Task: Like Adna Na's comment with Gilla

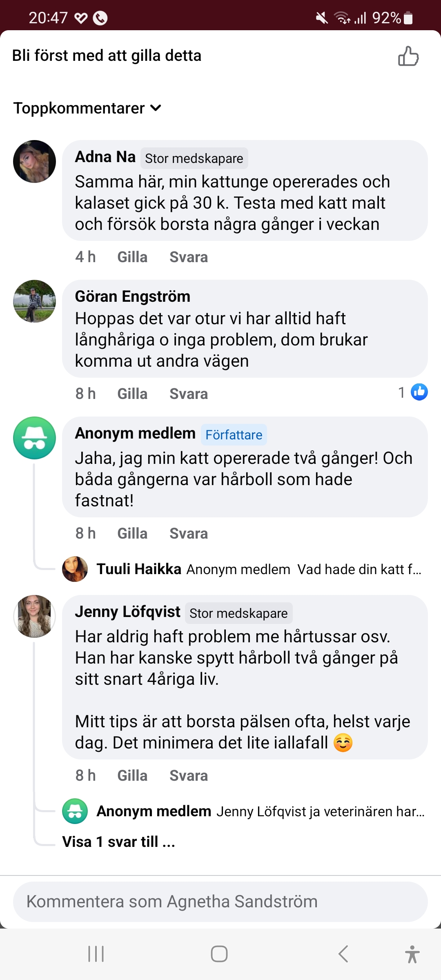Action: (132, 257)
